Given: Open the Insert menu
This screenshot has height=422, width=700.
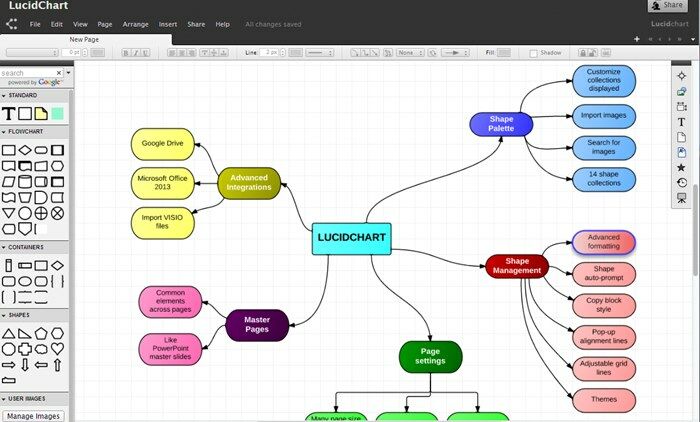Looking at the screenshot, I should 168,25.
